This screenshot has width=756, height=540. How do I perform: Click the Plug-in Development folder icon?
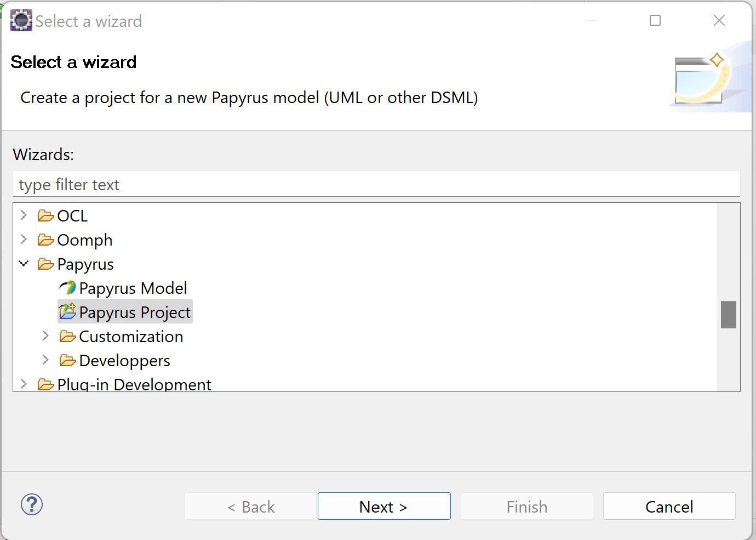[x=46, y=384]
